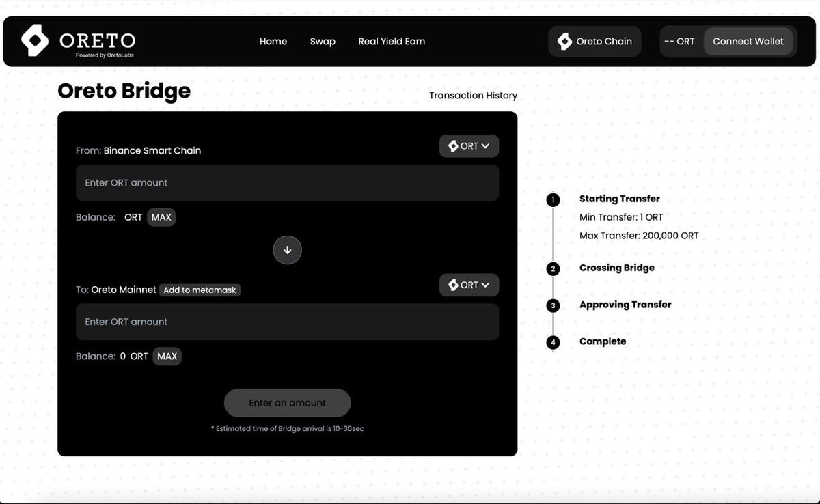
Task: Click step 2 circle Crossing Bridge
Action: pos(553,269)
